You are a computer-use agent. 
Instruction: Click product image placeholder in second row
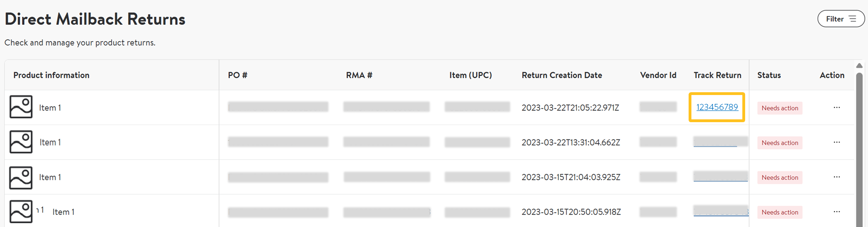pyautogui.click(x=21, y=142)
